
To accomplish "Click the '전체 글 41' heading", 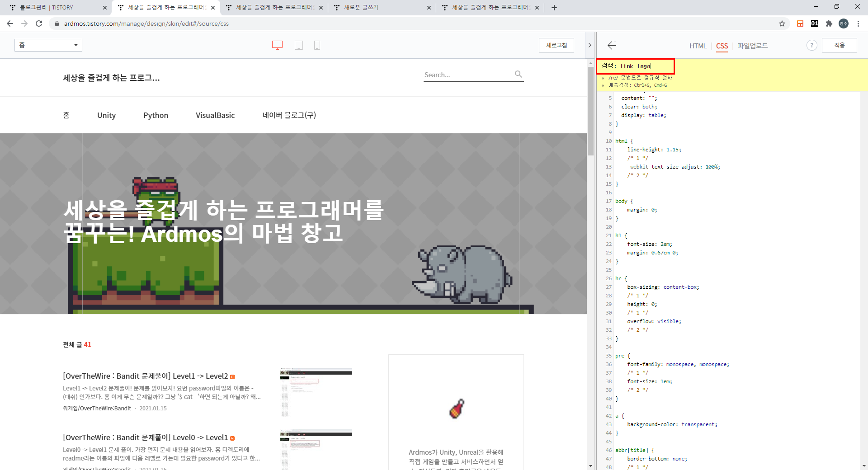I will pos(77,344).
